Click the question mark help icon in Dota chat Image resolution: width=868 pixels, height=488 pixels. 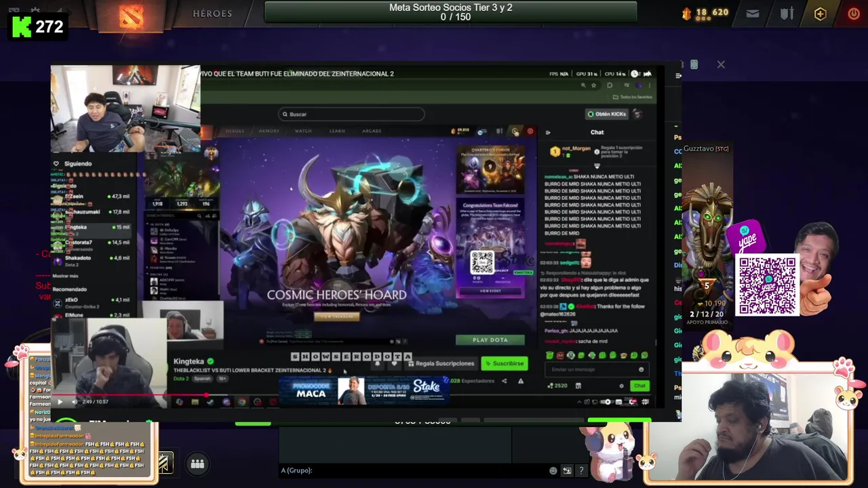pyautogui.click(x=581, y=470)
